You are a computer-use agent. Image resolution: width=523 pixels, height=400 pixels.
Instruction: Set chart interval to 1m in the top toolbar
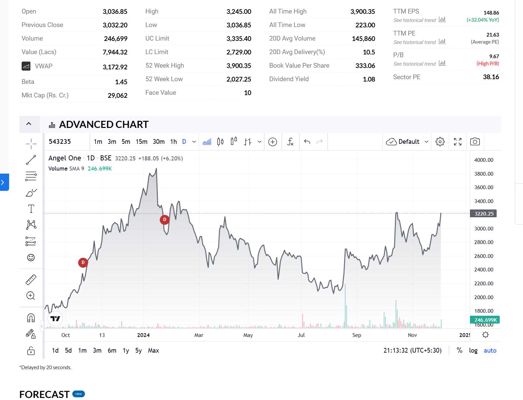point(98,142)
